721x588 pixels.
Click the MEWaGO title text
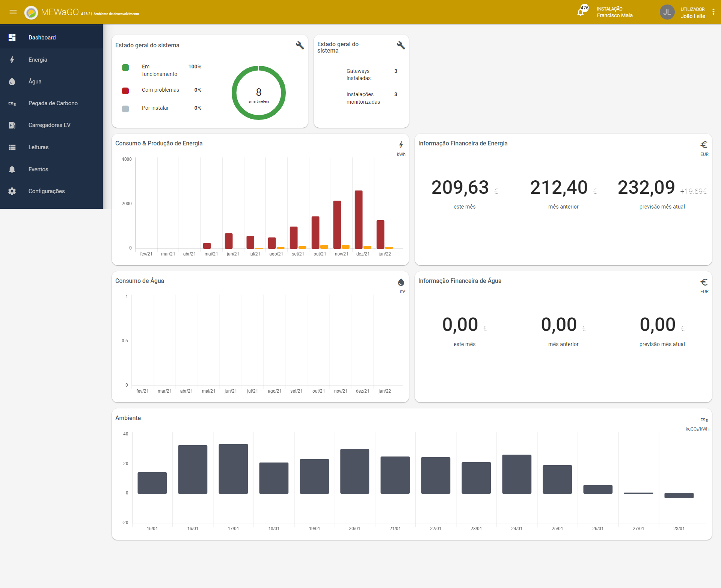pos(60,12)
